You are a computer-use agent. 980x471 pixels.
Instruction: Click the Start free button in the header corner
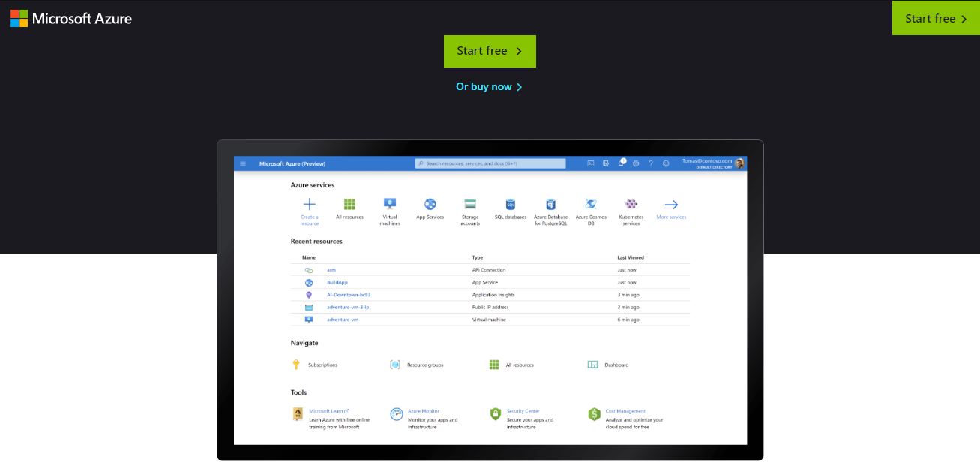coord(936,18)
